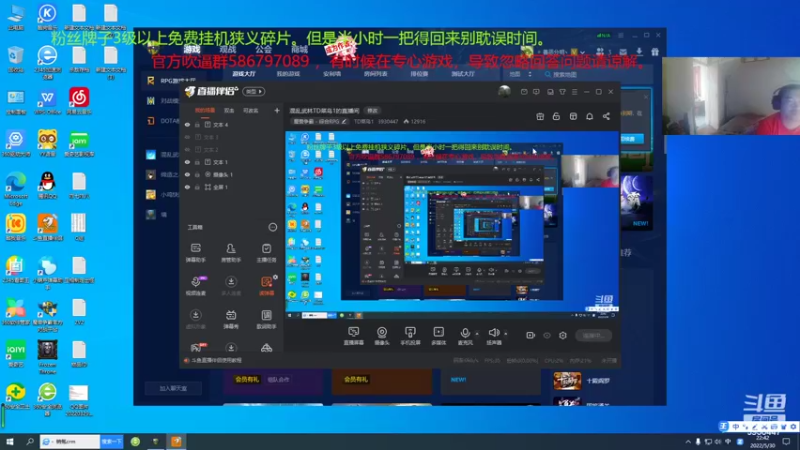Click the 弹幕助手 tool icon

click(x=195, y=248)
